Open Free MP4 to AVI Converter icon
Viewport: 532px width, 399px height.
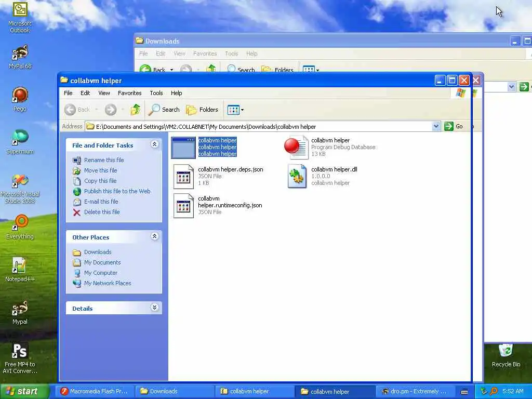coord(20,358)
